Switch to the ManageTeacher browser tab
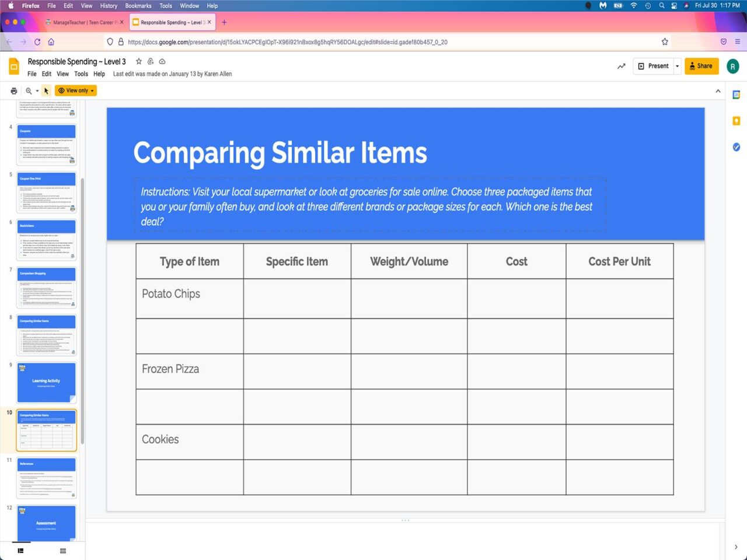Viewport: 747px width, 560px height. click(x=83, y=23)
